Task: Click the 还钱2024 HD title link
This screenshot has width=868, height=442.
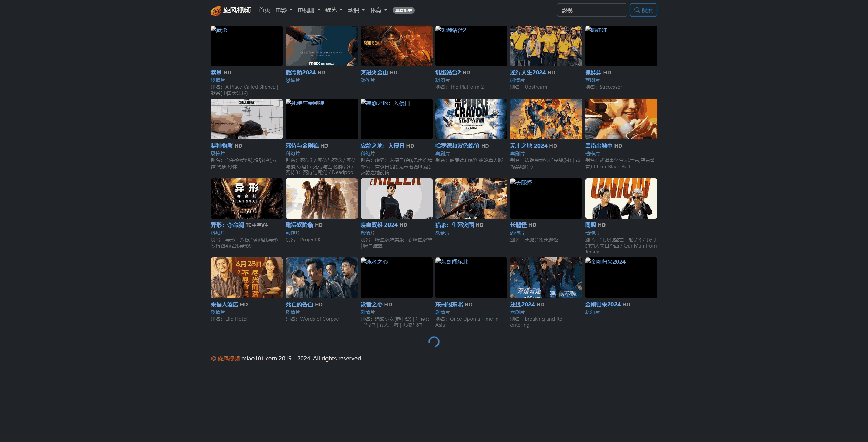Action: point(527,304)
